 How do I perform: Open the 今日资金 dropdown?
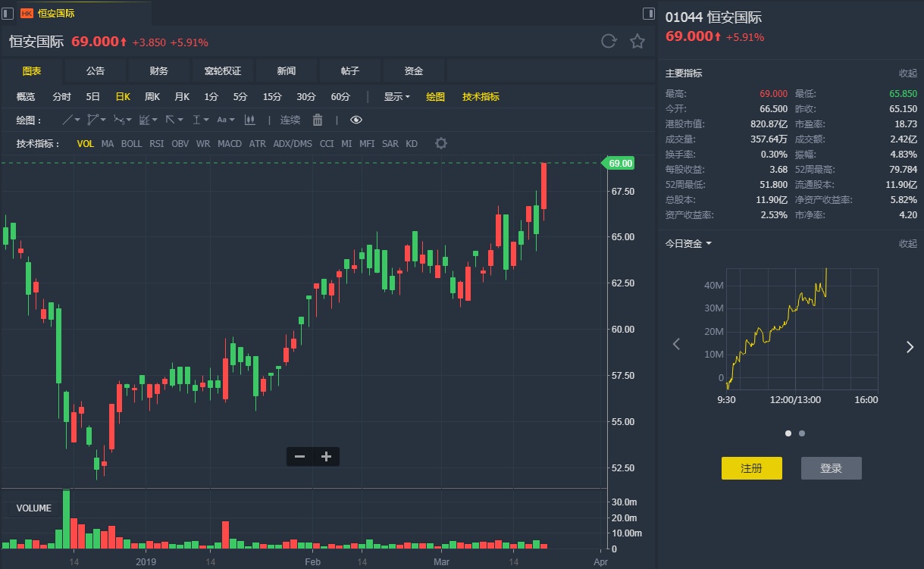click(689, 243)
